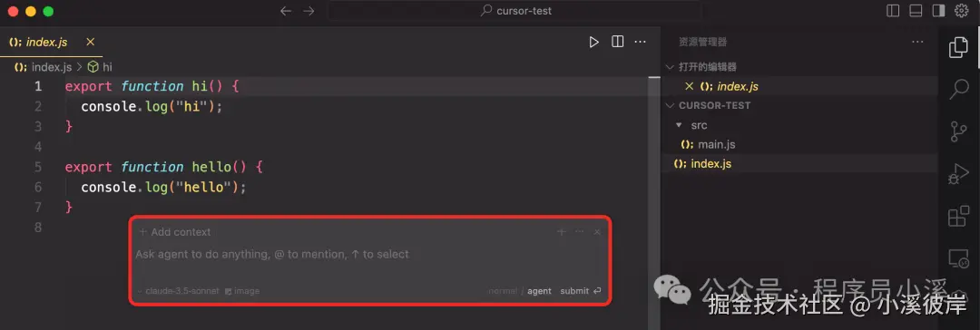This screenshot has width=980, height=330.
Task: Click the cursor-test search command bar
Action: tap(515, 11)
